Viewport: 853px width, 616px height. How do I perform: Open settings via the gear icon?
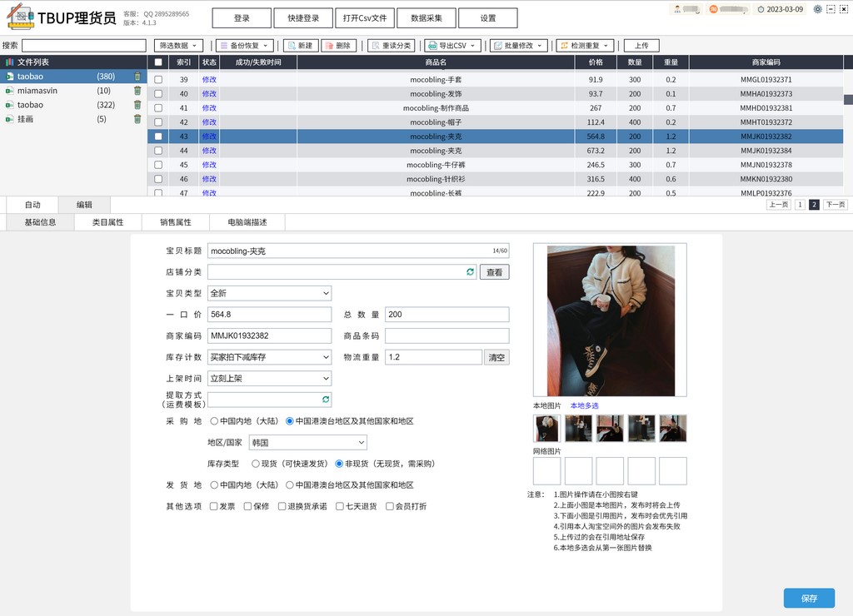click(x=817, y=9)
